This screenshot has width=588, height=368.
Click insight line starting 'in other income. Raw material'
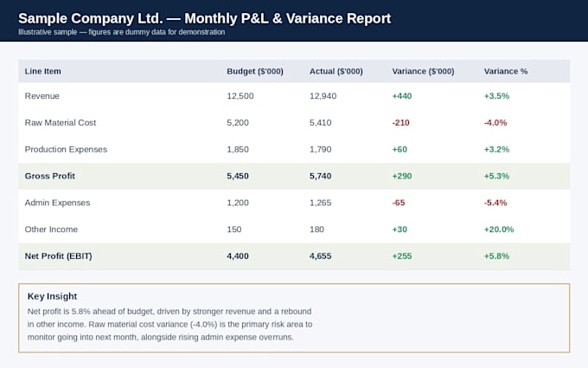click(169, 325)
